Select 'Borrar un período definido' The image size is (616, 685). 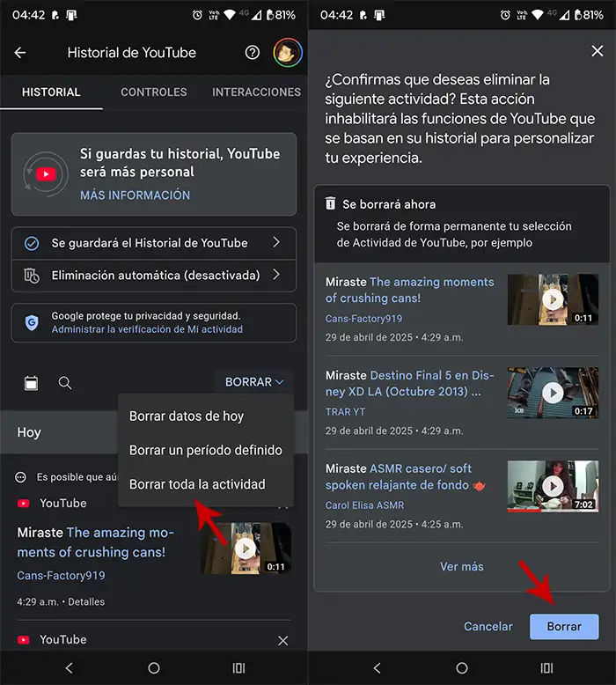[206, 450]
